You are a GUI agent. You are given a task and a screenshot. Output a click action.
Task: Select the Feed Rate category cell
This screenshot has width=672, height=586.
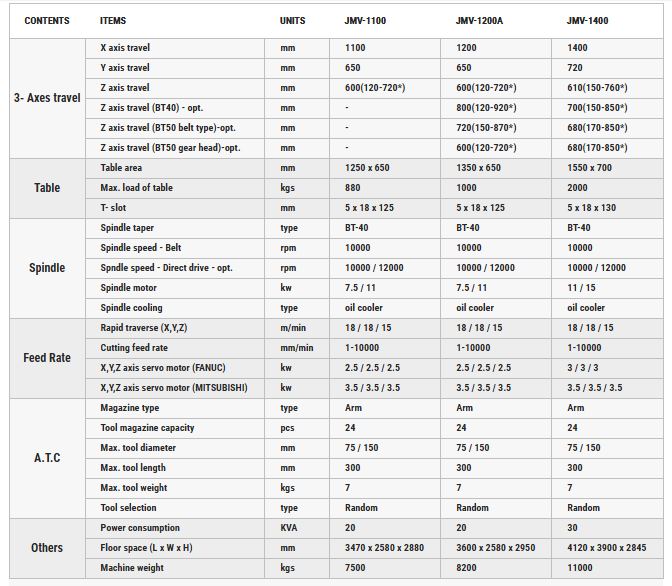(47, 358)
